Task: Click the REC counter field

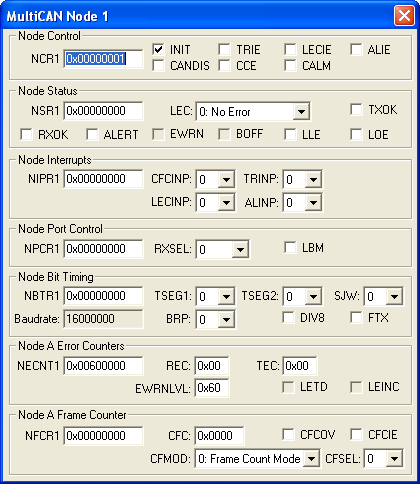Action: click(x=212, y=366)
